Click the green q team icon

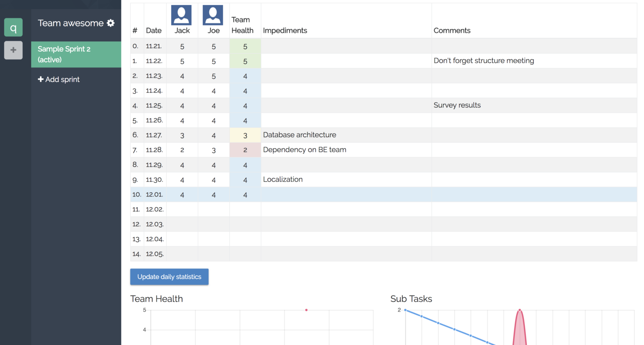13,27
